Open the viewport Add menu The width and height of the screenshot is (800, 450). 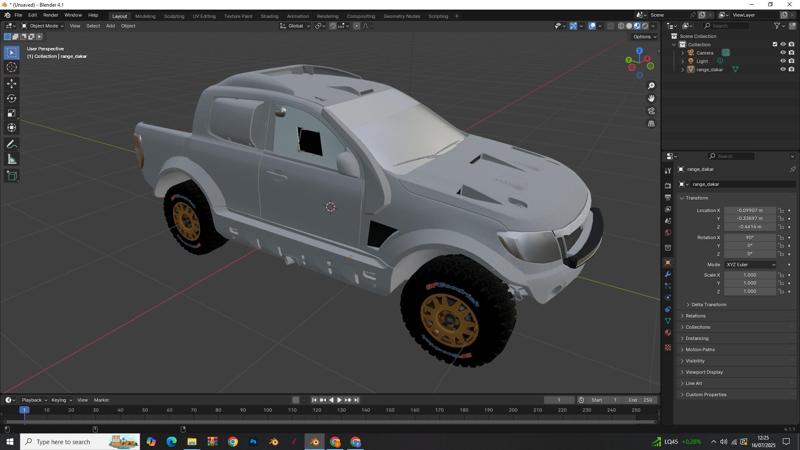110,26
